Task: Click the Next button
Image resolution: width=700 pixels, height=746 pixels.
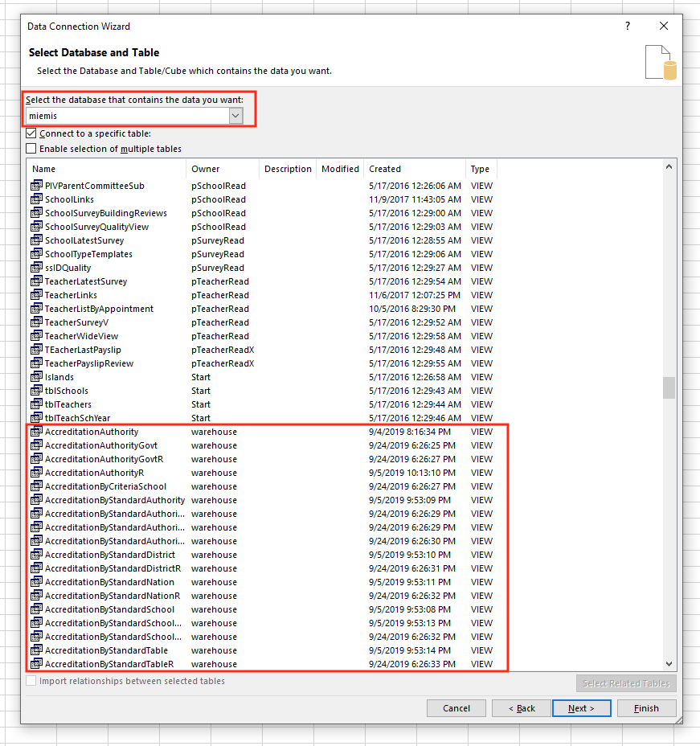Action: (581, 708)
